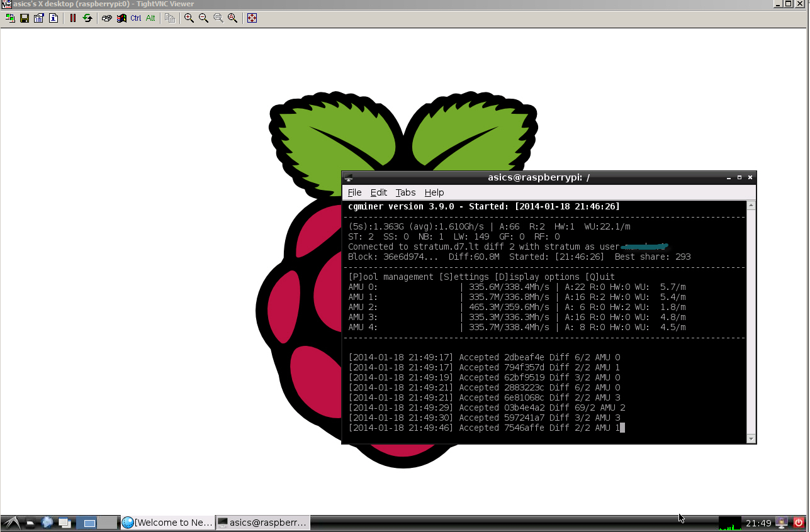This screenshot has height=532, width=810.
Task: Click the terminal window menu icon in titlebar
Action: [x=349, y=177]
